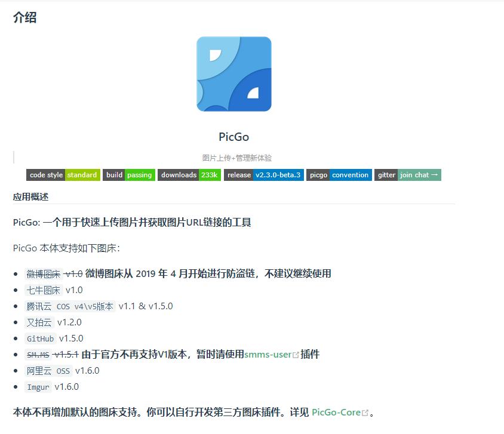Screen dimensions: 504x434
Task: Open the downloads 233k badge
Action: [189, 175]
